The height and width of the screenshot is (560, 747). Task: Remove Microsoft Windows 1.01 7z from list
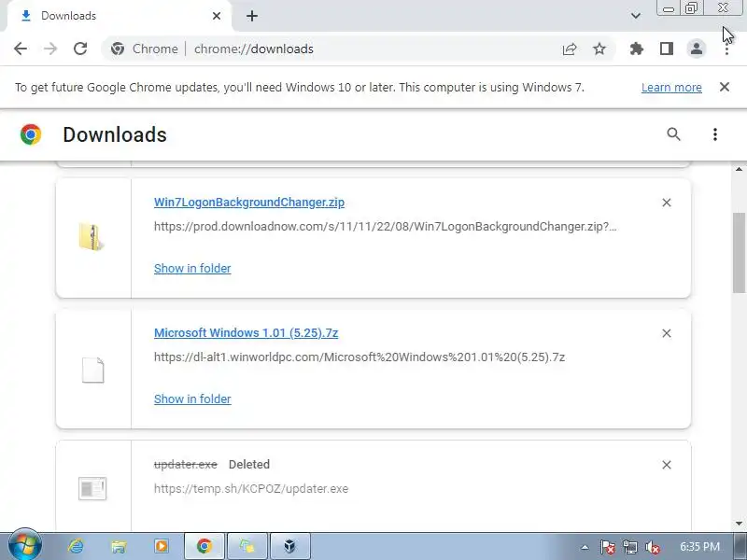coord(667,333)
